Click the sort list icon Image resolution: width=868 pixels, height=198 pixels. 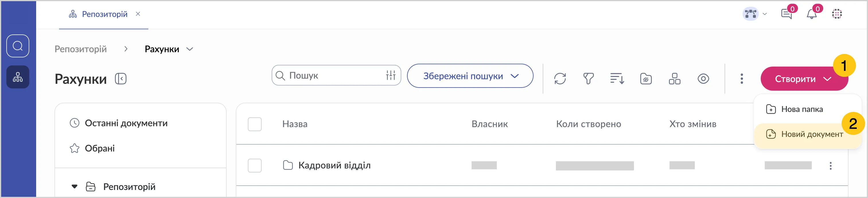click(x=617, y=79)
